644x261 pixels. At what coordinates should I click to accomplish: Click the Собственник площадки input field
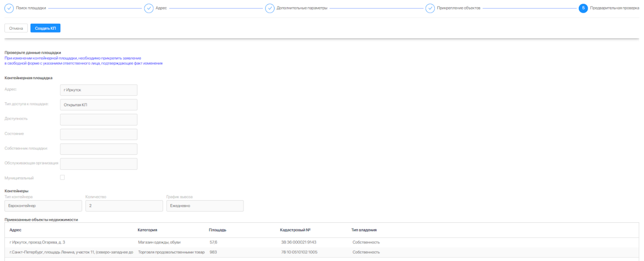pyautogui.click(x=98, y=149)
